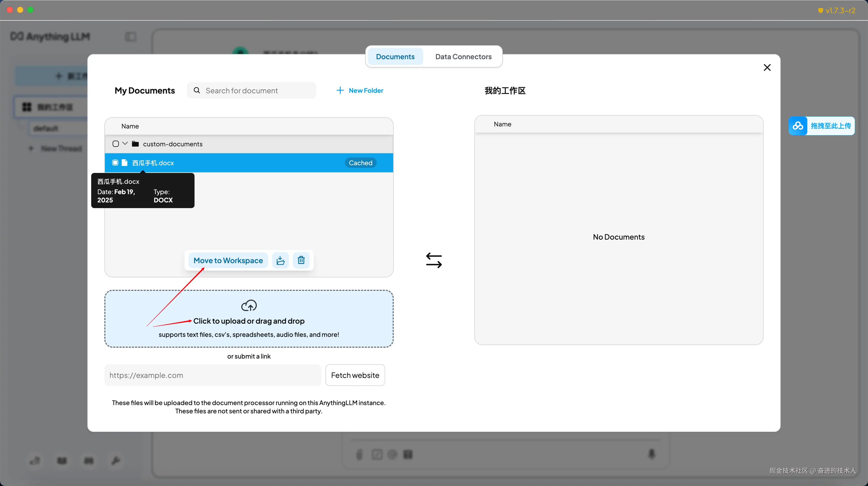Click the plus icon for New Folder
This screenshot has height=486, width=868.
[340, 90]
